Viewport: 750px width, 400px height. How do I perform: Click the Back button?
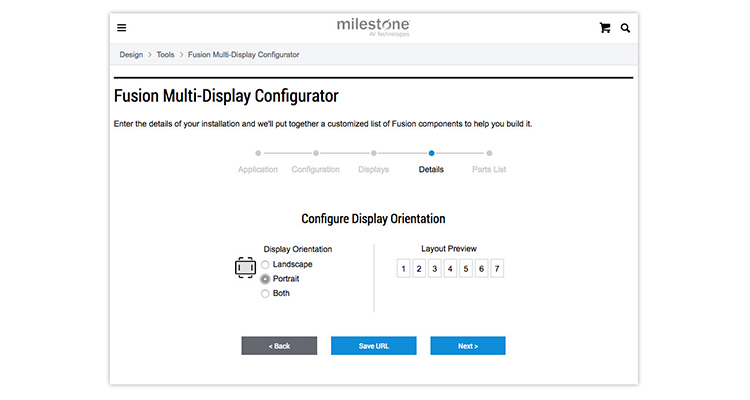coord(279,345)
